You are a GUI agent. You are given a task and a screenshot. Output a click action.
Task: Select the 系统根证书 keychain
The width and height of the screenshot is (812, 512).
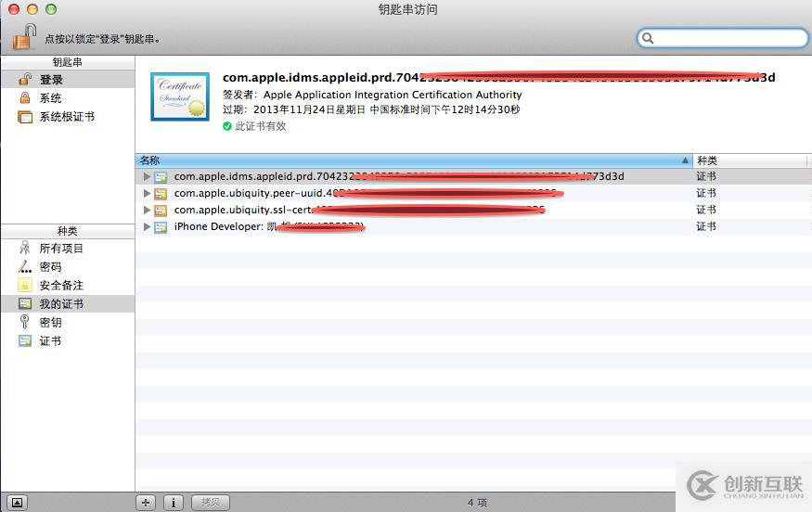click(x=68, y=117)
